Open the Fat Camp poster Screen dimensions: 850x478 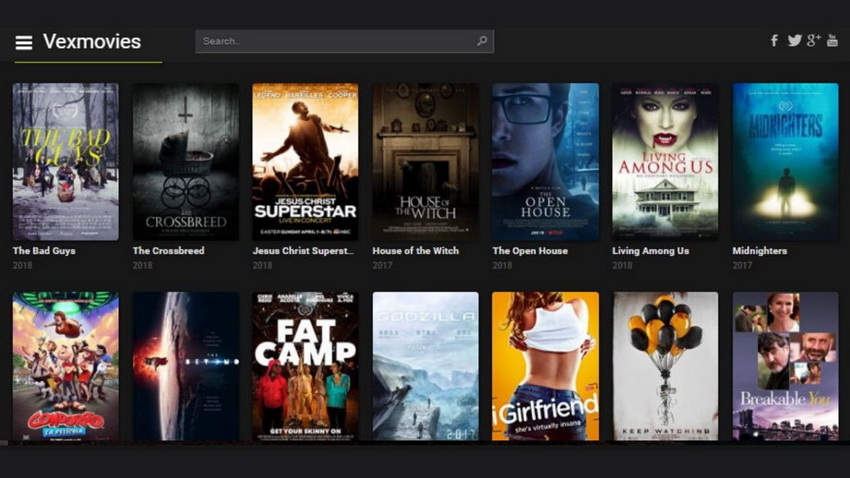coord(305,366)
